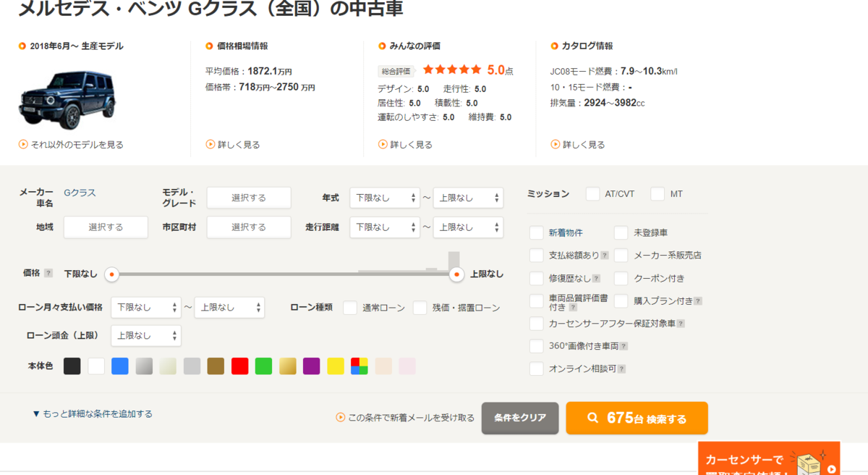Open help icon beside 購入プラン付き
This screenshot has width=868, height=475.
click(x=698, y=300)
